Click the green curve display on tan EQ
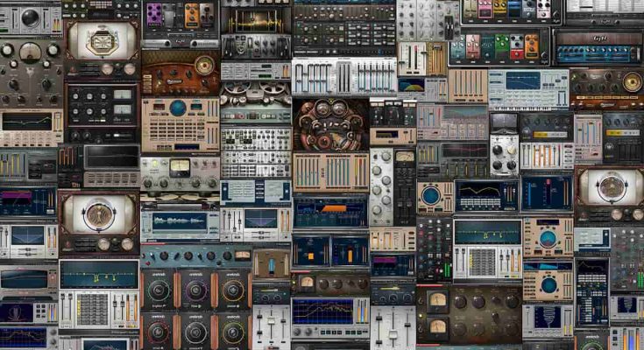 (27, 122)
